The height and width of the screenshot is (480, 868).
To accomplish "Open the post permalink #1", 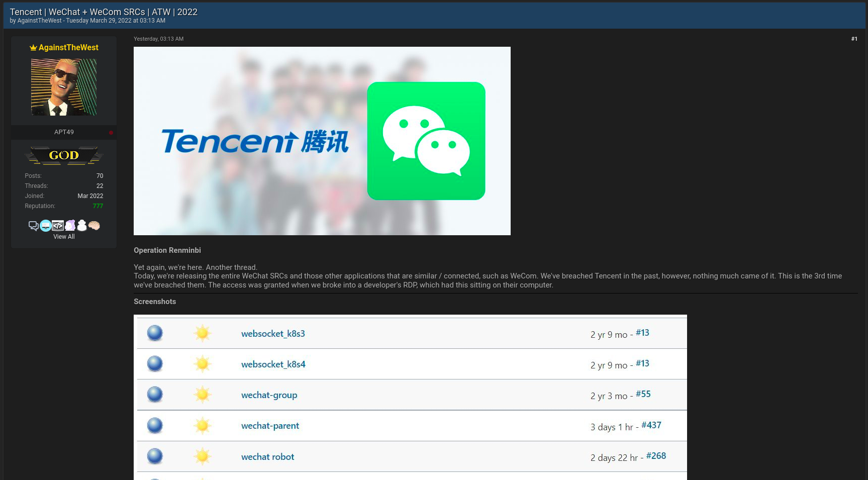I will (854, 39).
